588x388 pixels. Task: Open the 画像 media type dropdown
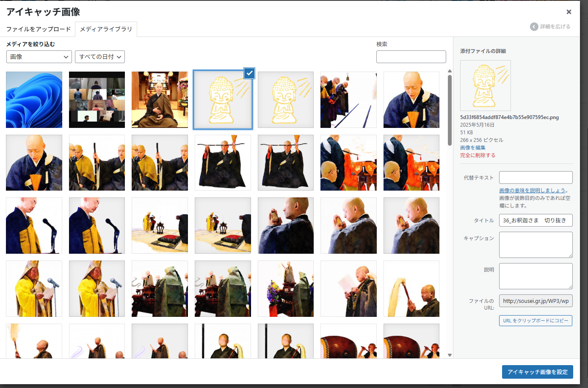[x=39, y=57]
